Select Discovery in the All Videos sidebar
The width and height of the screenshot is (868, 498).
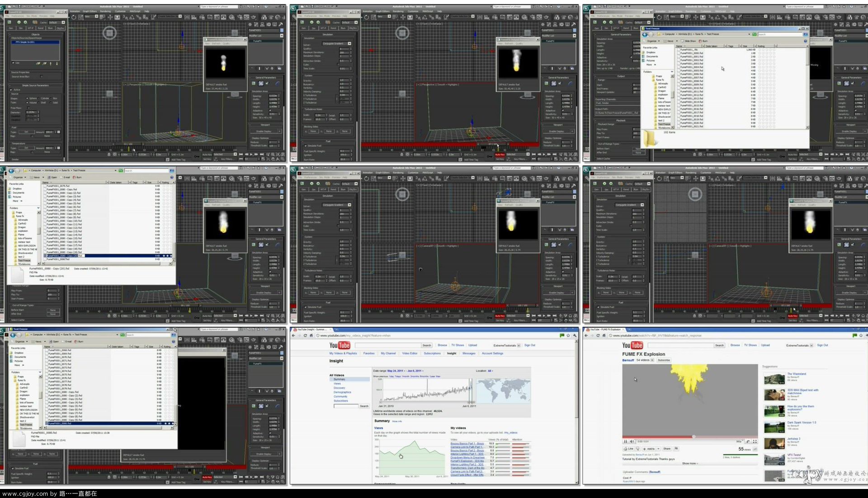click(x=340, y=388)
